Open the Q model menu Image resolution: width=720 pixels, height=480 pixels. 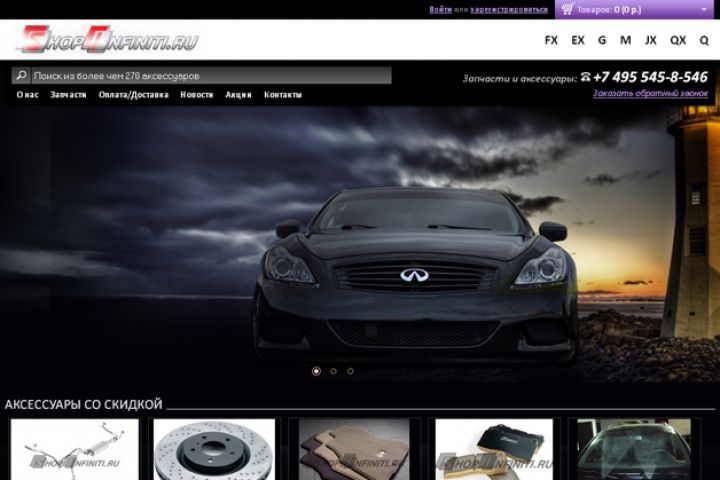pos(704,40)
